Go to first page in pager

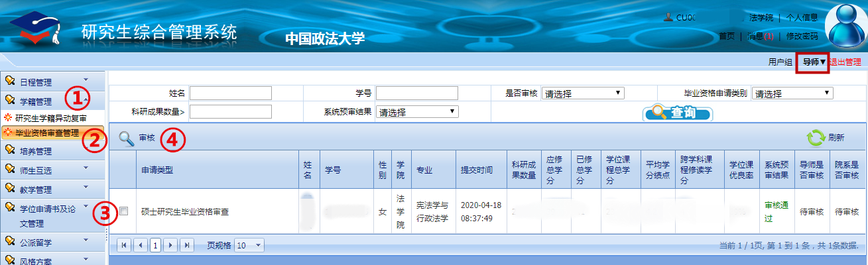point(124,245)
